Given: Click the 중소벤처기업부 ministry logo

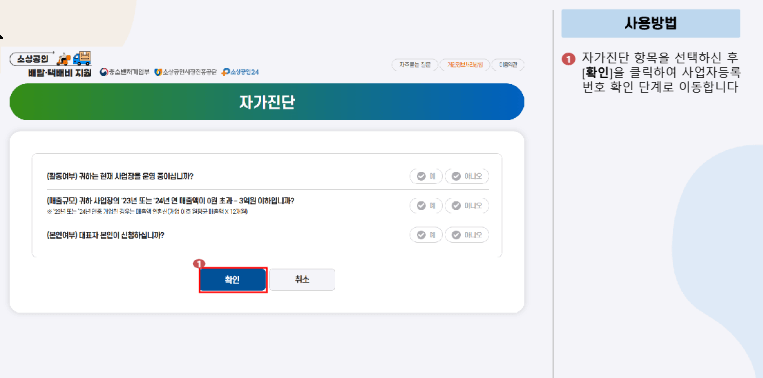Looking at the screenshot, I should [x=125, y=72].
